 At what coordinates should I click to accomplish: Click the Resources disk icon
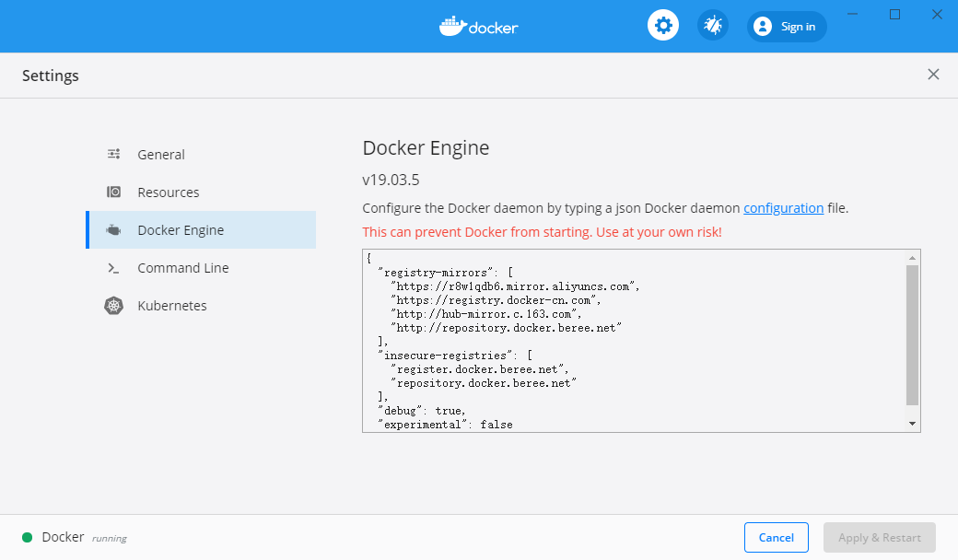[113, 192]
